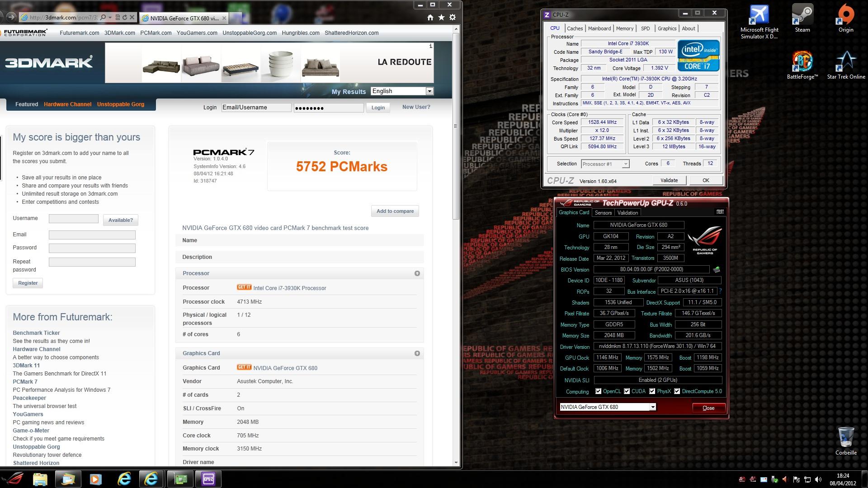The width and height of the screenshot is (868, 488).
Task: Open About tab in CPU-Z
Action: click(x=689, y=28)
